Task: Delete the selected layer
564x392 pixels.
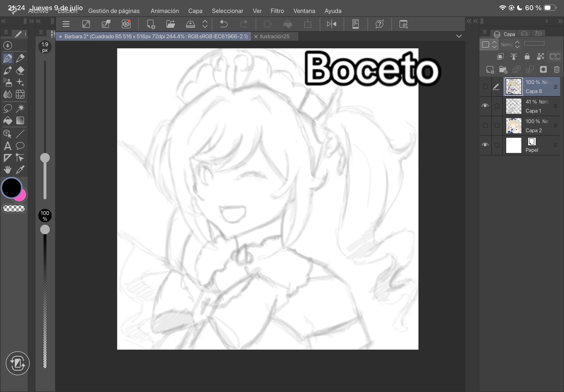Action: point(557,69)
